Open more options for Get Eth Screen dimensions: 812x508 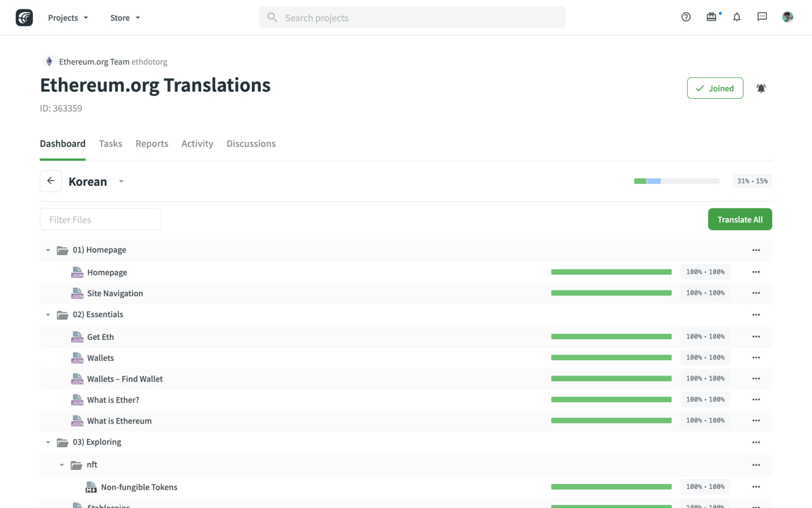point(756,337)
